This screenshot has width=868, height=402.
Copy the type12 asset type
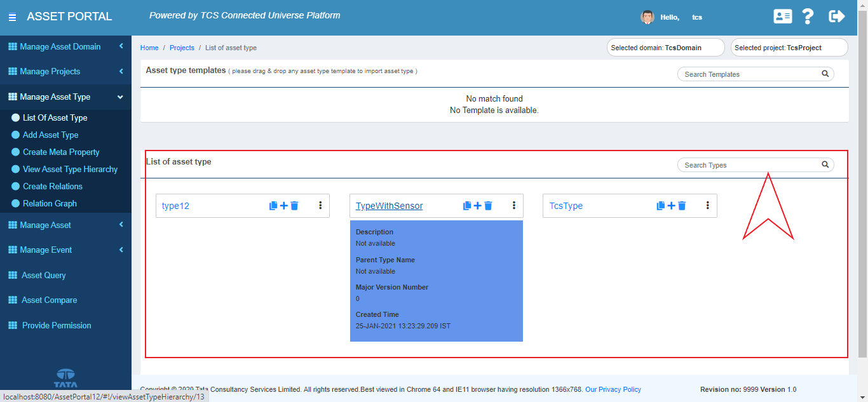coord(273,206)
